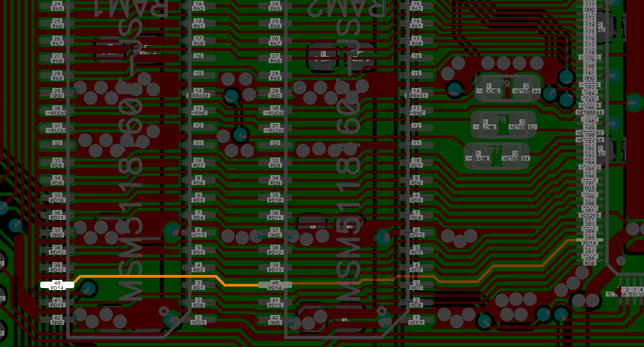The image size is (644, 347).
Task: Pick pad 2 of resistor R77
Action: click(516, 156)
